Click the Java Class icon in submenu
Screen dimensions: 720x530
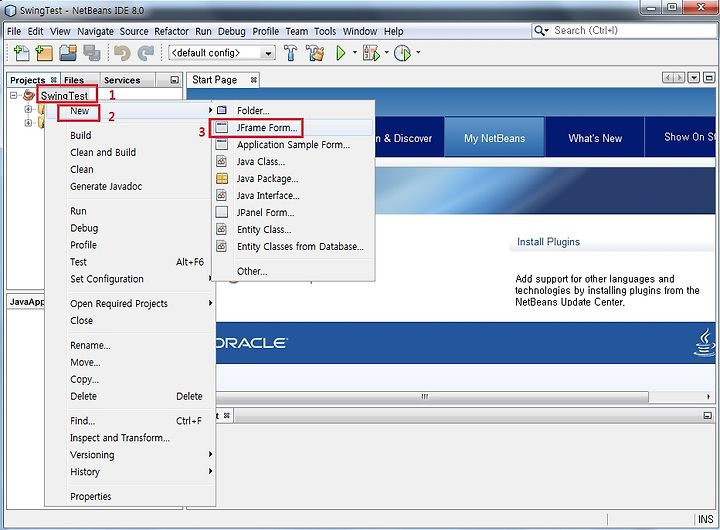click(222, 161)
